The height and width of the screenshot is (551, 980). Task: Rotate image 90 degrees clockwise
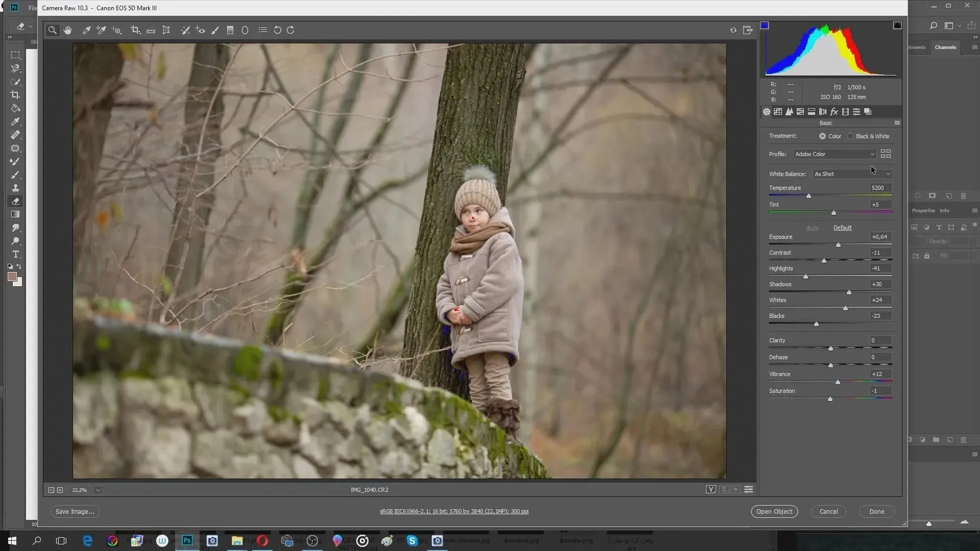(x=290, y=30)
